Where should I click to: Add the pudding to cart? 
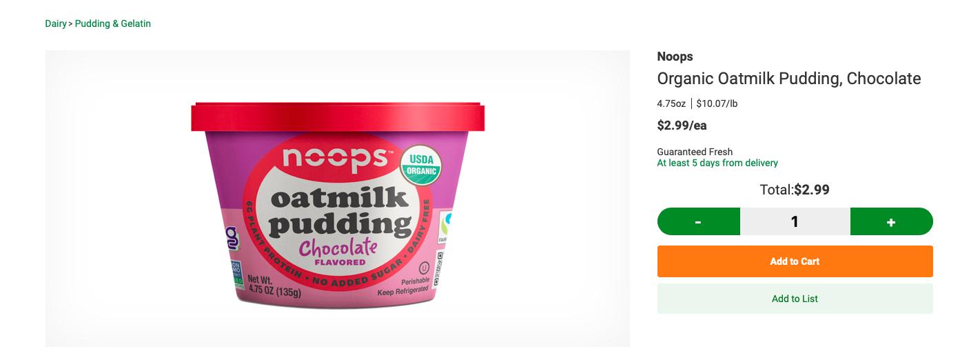795,261
